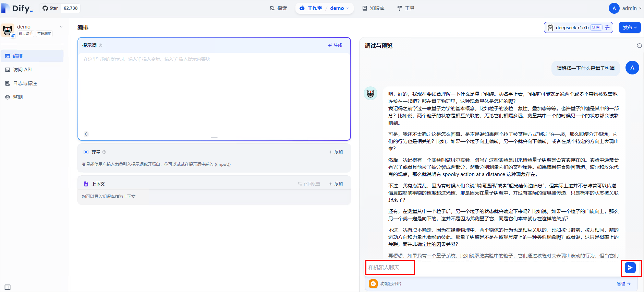Click the paragraph starting 还有，在测量其中一个粒子后
Screen dimensions: 644x292
[503, 215]
